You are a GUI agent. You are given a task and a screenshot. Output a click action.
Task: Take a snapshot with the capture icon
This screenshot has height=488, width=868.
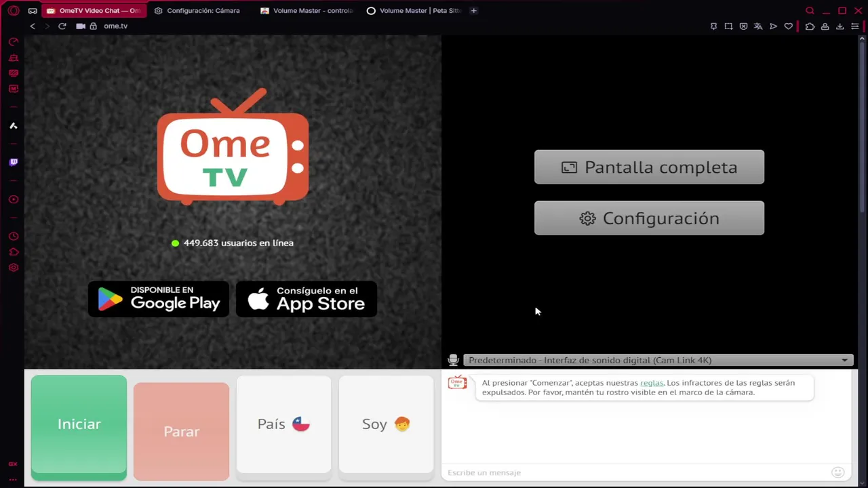click(728, 26)
